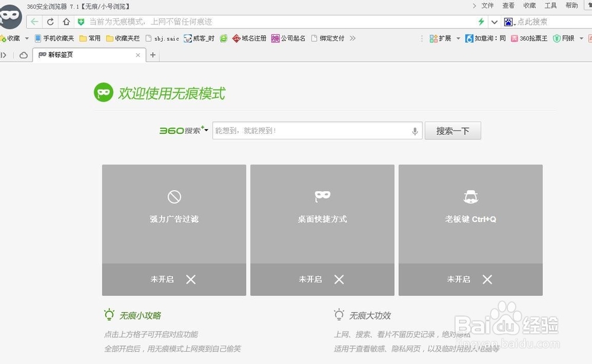
Task: Open the 绑定支付 bookmark
Action: 328,38
